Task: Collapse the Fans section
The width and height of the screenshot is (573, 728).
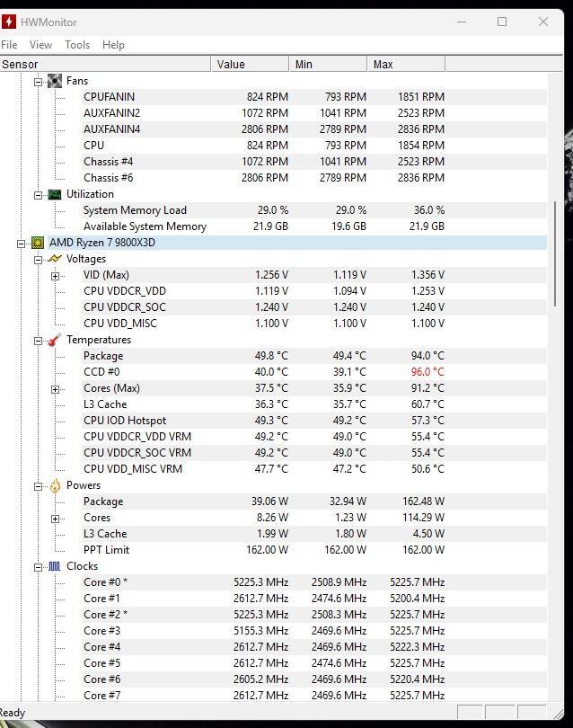Action: pyautogui.click(x=38, y=82)
